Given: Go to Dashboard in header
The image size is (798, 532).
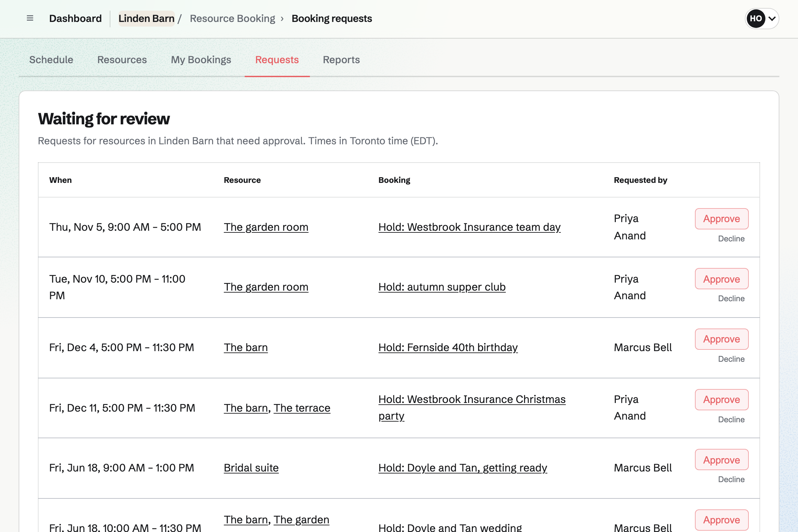Looking at the screenshot, I should (x=75, y=18).
